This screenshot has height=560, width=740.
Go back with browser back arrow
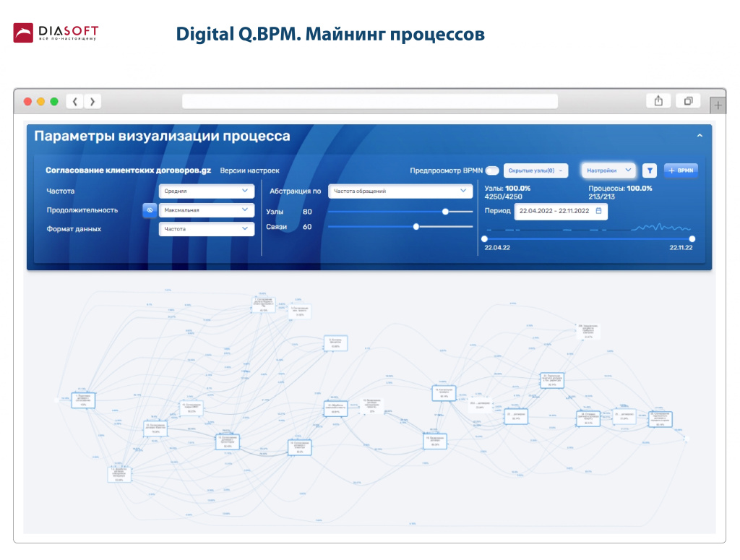(74, 101)
